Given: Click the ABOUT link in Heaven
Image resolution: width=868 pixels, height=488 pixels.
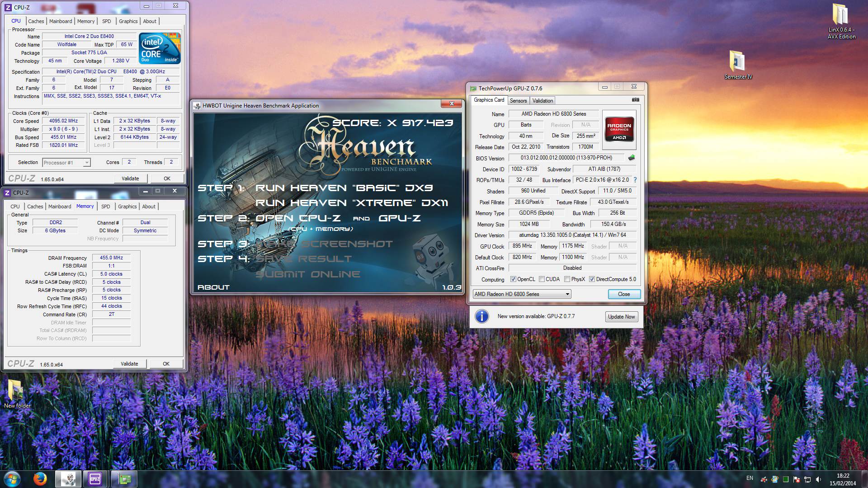Looking at the screenshot, I should (213, 287).
